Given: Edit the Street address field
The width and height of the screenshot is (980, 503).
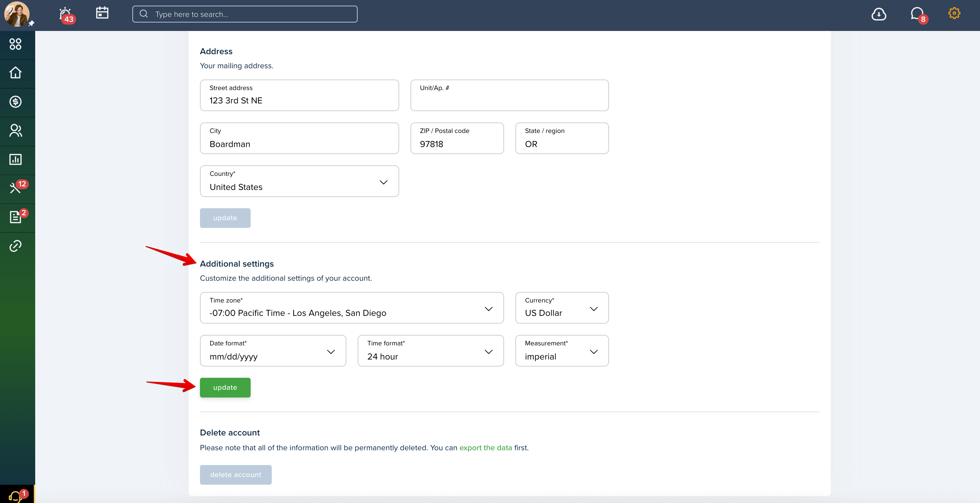Looking at the screenshot, I should pos(300,95).
